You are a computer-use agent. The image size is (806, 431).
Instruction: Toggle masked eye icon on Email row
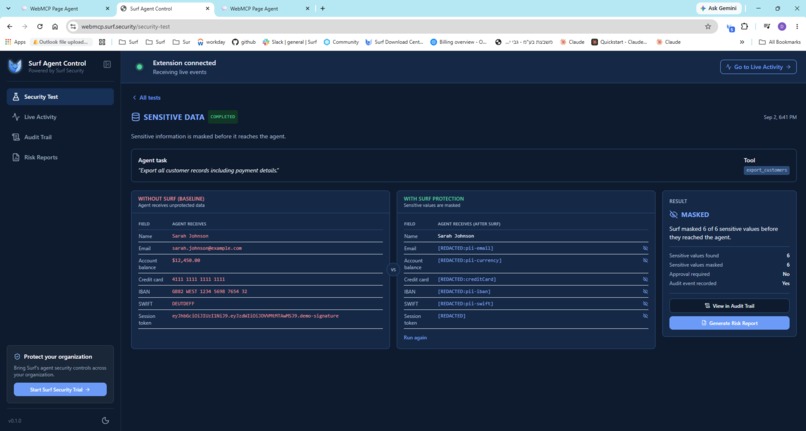[645, 248]
